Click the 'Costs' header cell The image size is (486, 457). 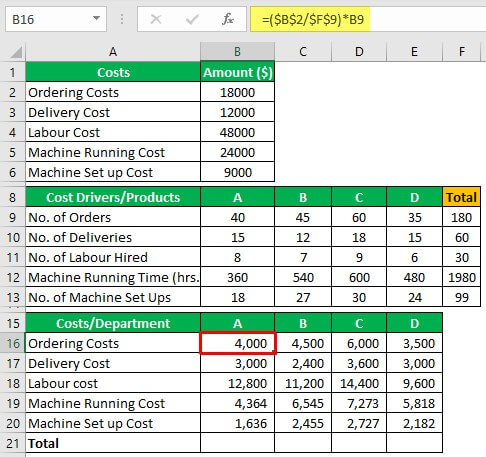pos(113,72)
